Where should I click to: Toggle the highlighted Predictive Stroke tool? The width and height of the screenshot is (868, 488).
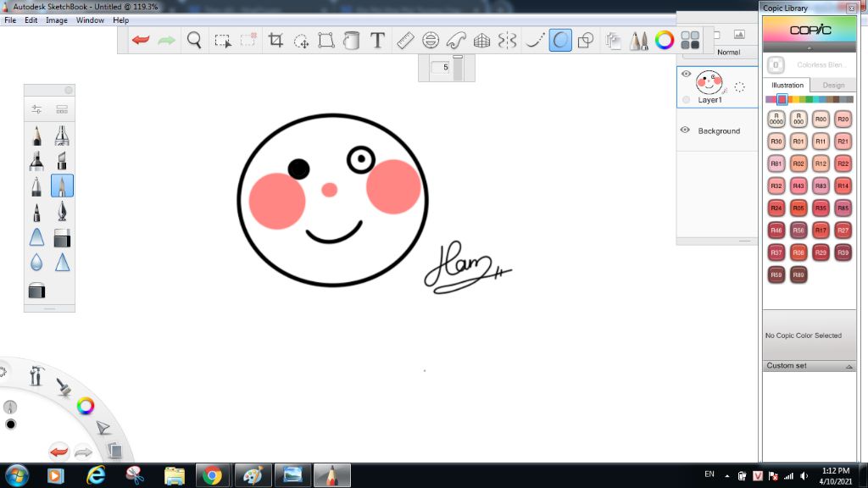pos(560,41)
